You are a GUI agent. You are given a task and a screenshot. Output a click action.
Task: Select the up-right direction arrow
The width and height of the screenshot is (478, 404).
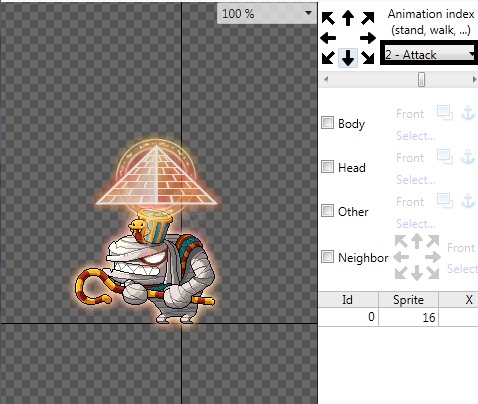368,18
